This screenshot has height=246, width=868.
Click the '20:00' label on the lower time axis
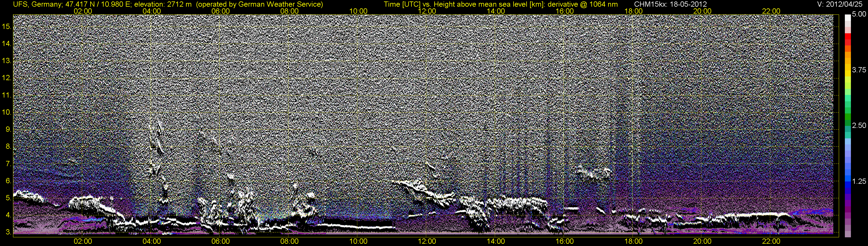coord(703,241)
